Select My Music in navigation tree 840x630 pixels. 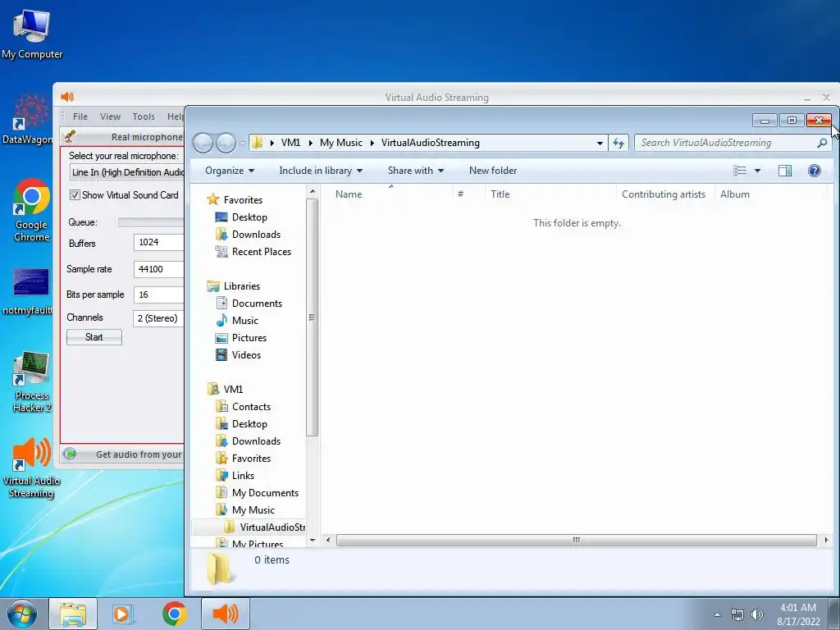pos(245,509)
